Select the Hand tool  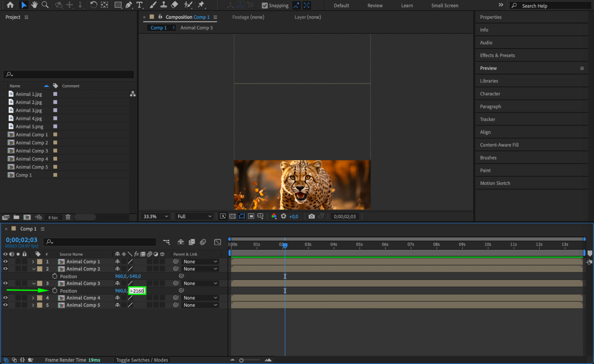(x=34, y=5)
